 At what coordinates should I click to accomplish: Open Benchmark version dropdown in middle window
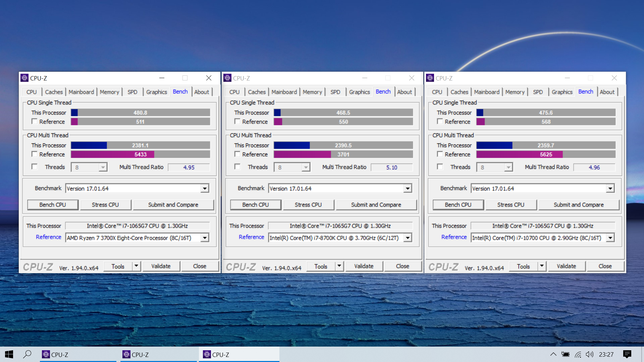pyautogui.click(x=408, y=189)
